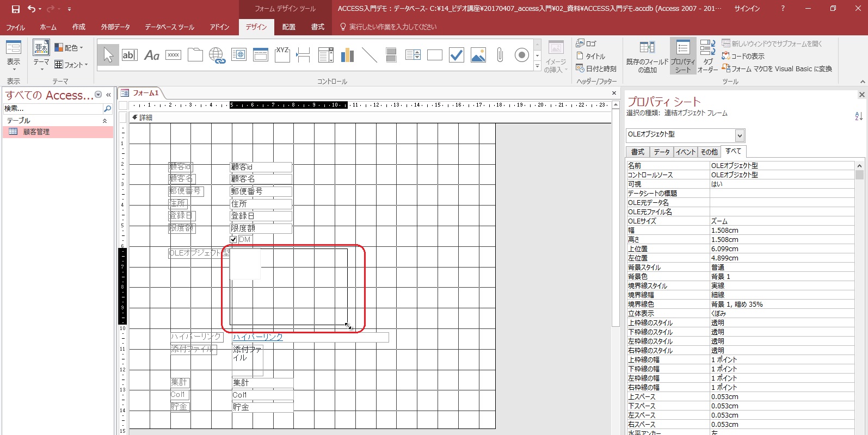Switch to the 作成 ribbon tab

(x=79, y=27)
